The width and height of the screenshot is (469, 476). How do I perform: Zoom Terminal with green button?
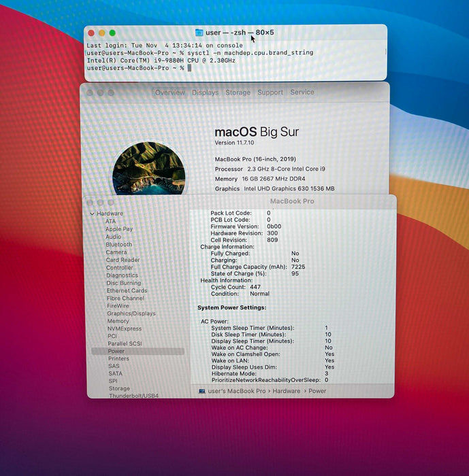click(x=112, y=33)
